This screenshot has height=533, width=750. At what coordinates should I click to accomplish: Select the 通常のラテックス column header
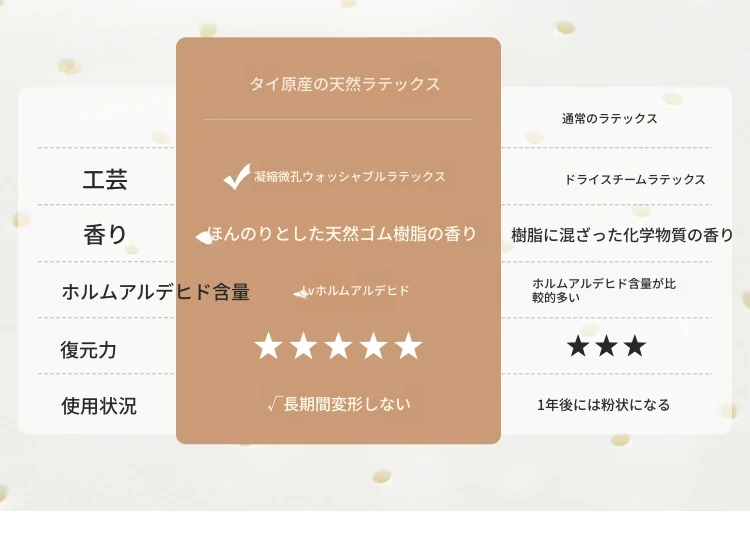tap(609, 119)
